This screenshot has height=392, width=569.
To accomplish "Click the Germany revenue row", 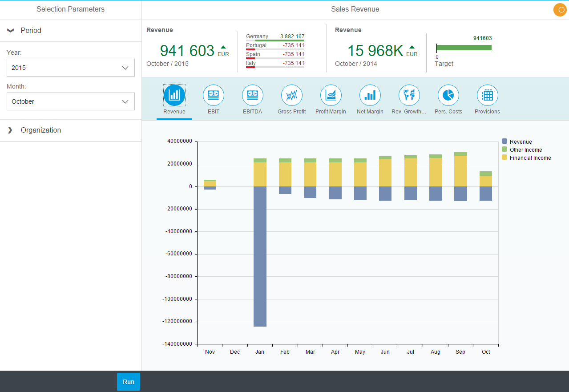I will [275, 36].
